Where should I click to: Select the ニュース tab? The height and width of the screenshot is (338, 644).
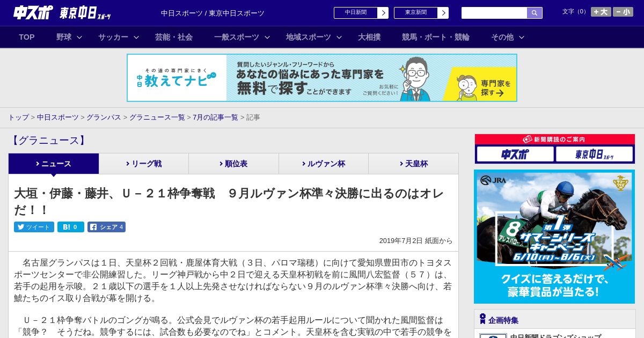pos(54,164)
